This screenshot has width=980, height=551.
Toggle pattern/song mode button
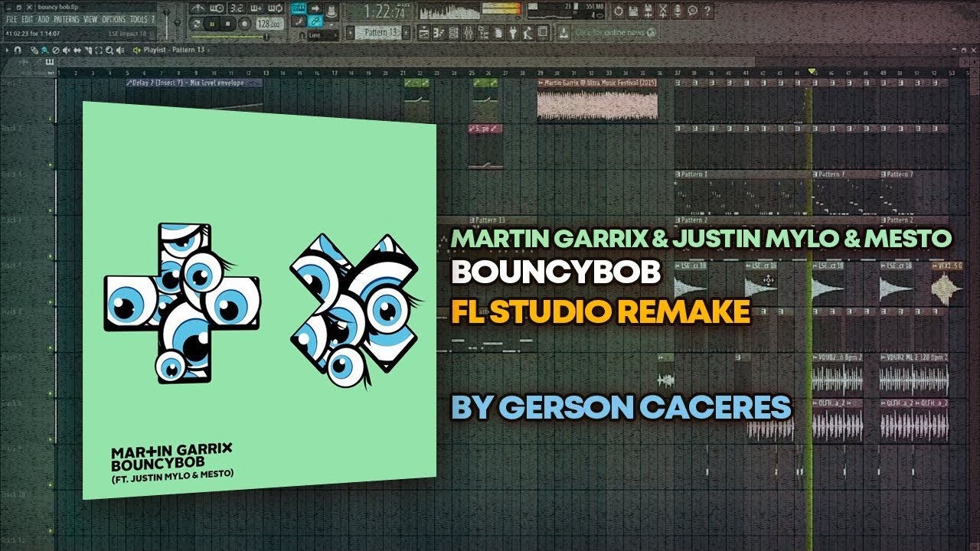[196, 24]
